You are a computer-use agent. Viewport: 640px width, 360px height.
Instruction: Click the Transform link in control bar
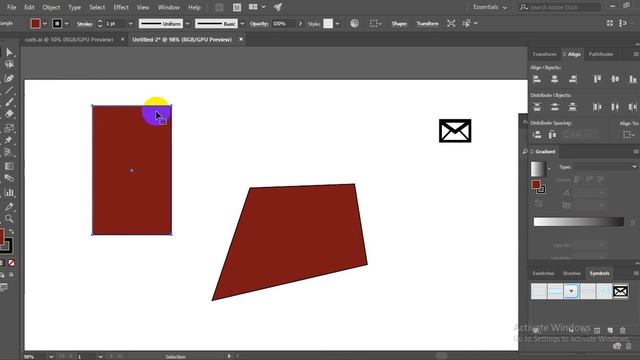[427, 24]
